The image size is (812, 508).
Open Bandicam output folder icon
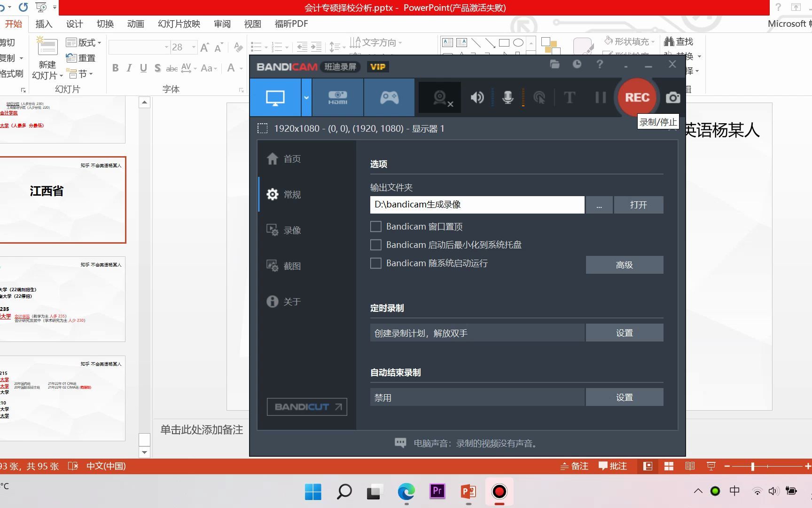coord(555,64)
